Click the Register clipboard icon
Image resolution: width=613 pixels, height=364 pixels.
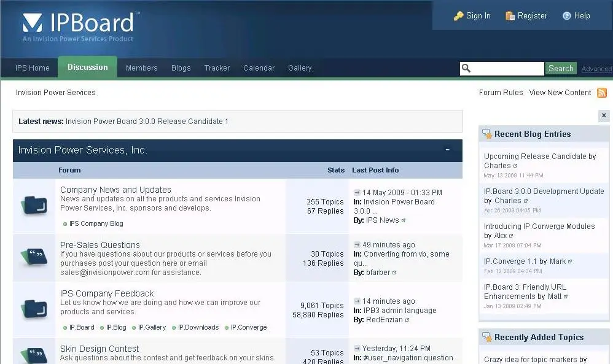(x=510, y=16)
